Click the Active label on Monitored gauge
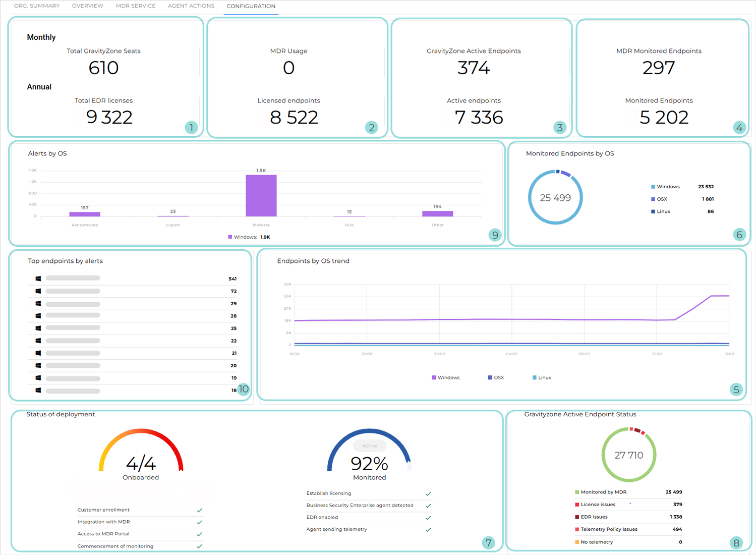Viewport: 756px width, 555px height. 369,446
